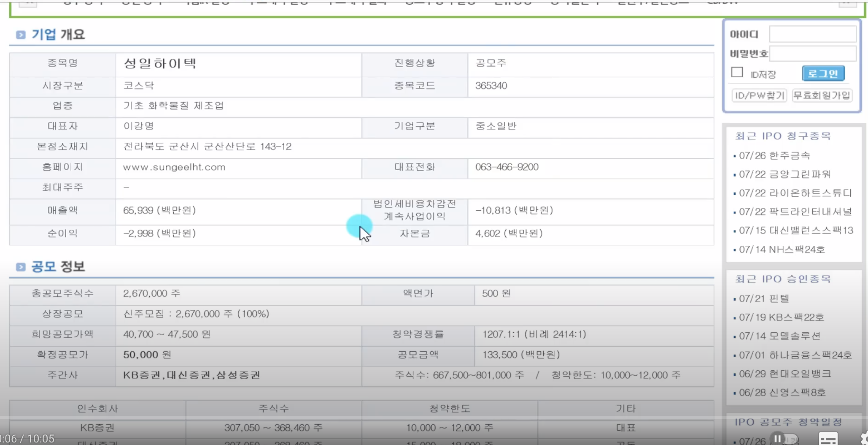868x445 pixels.
Task: Click desired price 40,700 ~ 47,500 원
Action: pos(167,334)
